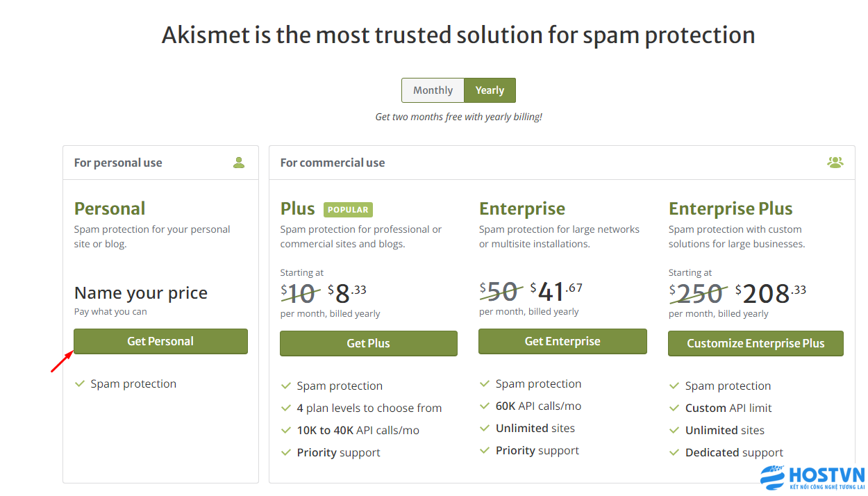Click the $208.33 Enterprise Plus price
This screenshot has height=496, width=868.
coord(771,293)
